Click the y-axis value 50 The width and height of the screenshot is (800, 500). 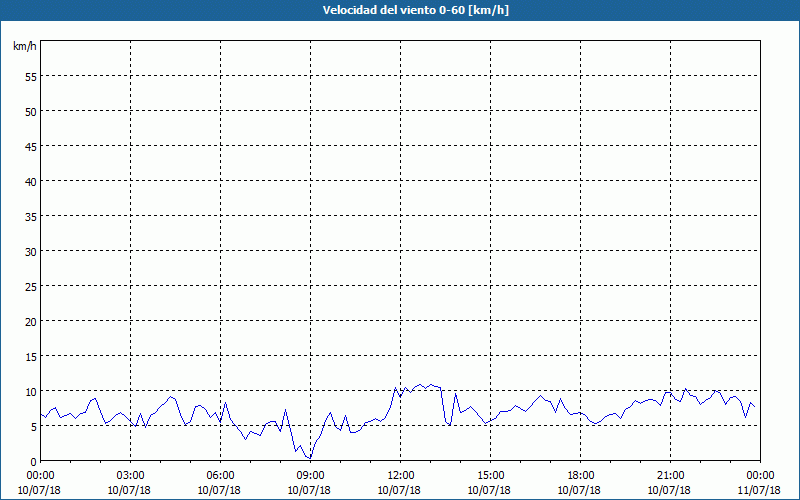(x=31, y=112)
